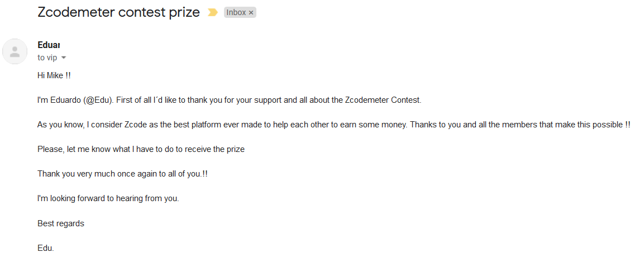Viewport: 644px width, 257px height.
Task: Open sender name Eduar contact card
Action: point(49,45)
